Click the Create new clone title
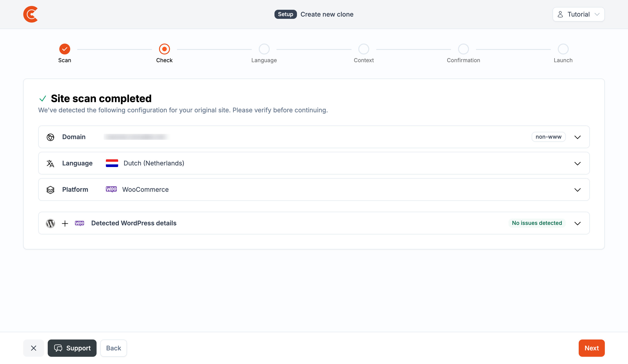 (327, 14)
